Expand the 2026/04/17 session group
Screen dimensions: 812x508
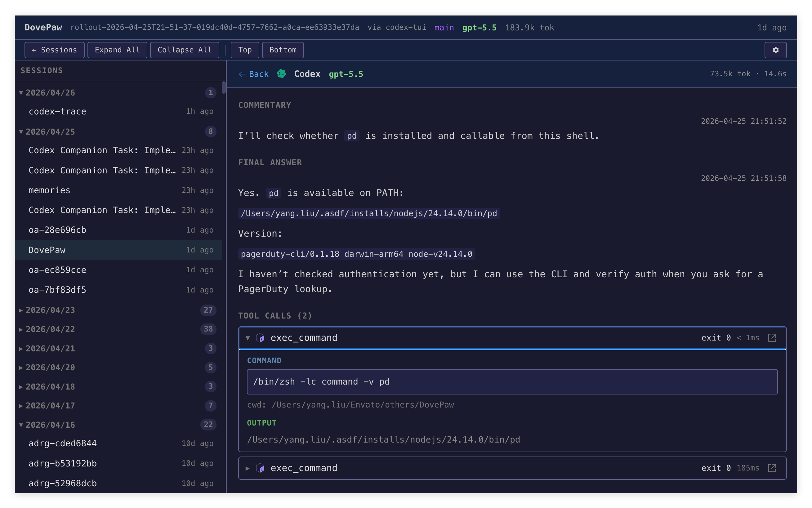point(21,406)
